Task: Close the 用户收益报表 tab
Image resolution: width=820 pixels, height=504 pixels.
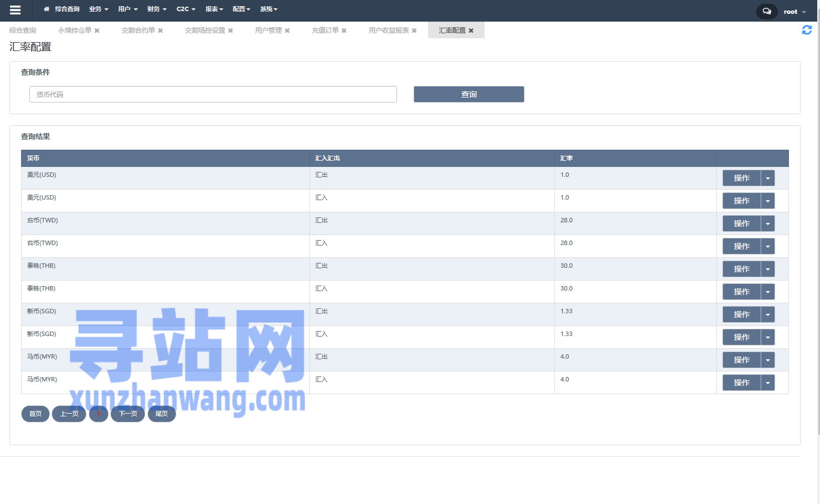Action: point(414,30)
